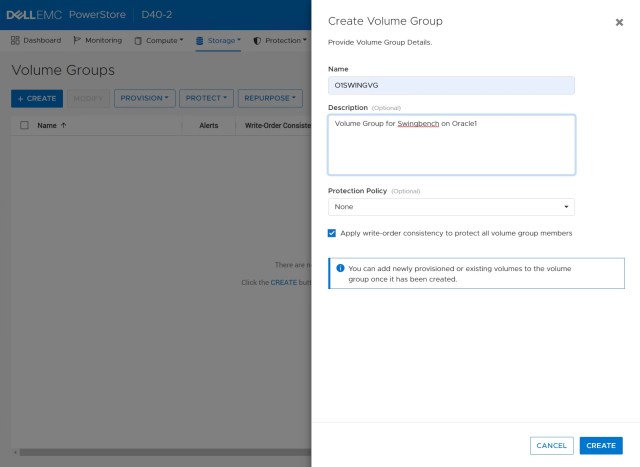Open the REPURPOSE dropdown menu
The height and width of the screenshot is (467, 640).
pos(270,99)
